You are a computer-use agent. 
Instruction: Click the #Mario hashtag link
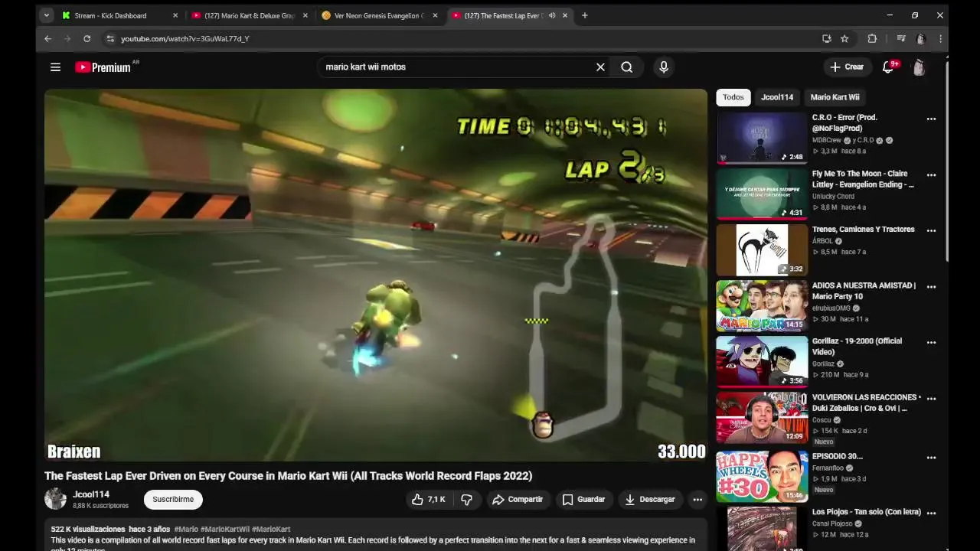[x=186, y=530]
